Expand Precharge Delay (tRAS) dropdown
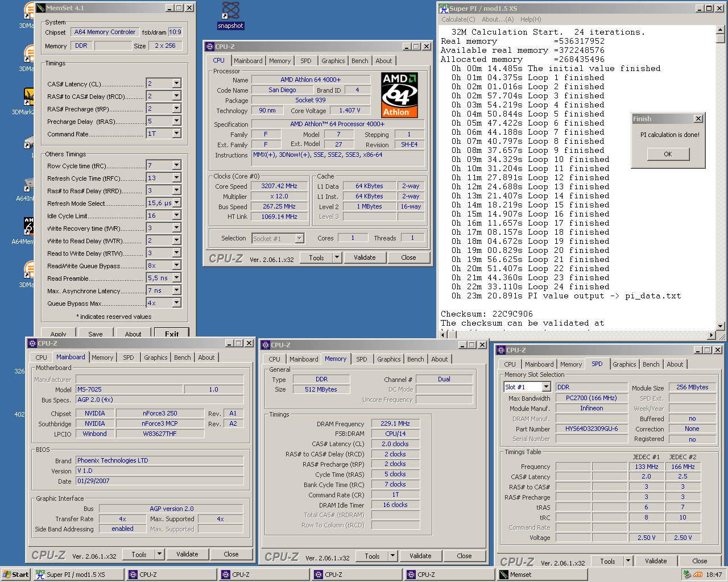Image resolution: width=728 pixels, height=582 pixels. (x=176, y=121)
